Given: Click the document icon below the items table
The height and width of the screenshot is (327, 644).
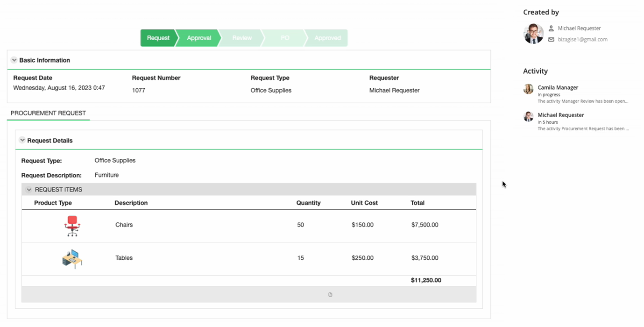Looking at the screenshot, I should point(330,295).
